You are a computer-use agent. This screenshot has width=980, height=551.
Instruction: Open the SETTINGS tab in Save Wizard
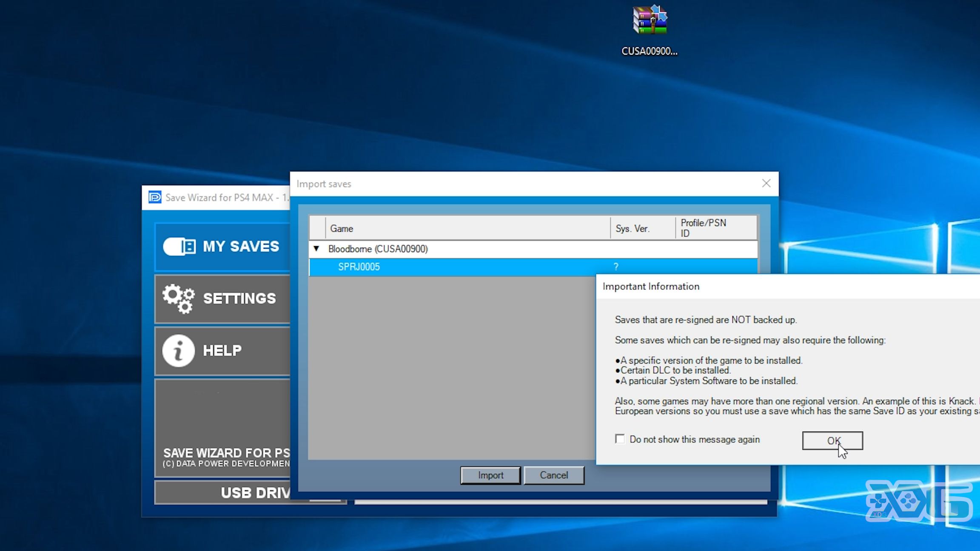[222, 298]
